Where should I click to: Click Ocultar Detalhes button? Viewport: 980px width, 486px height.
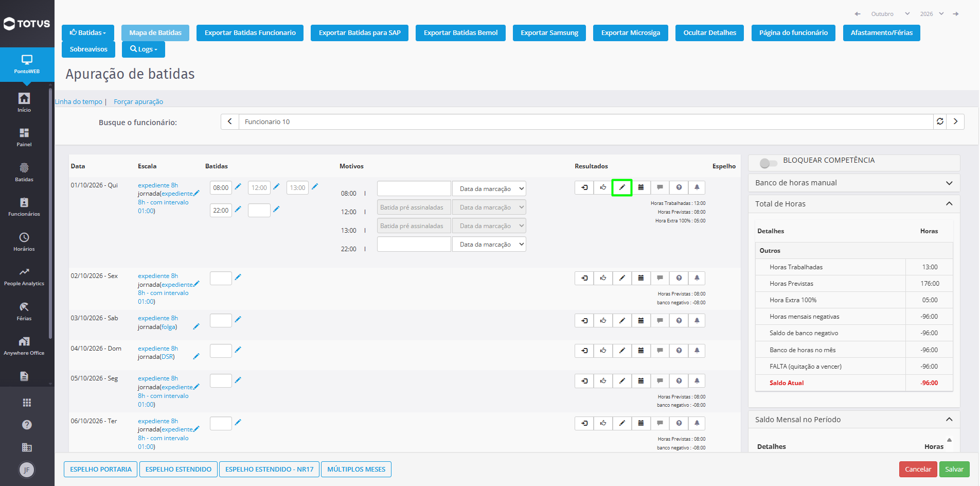point(710,32)
